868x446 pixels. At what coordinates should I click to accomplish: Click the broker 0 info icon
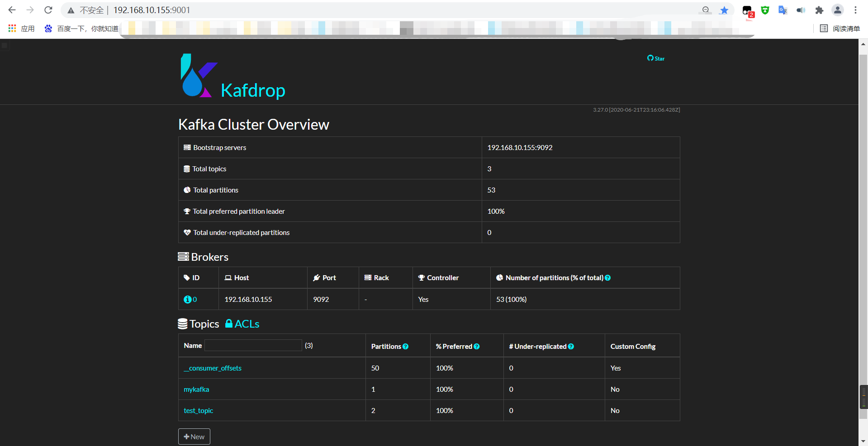187,299
